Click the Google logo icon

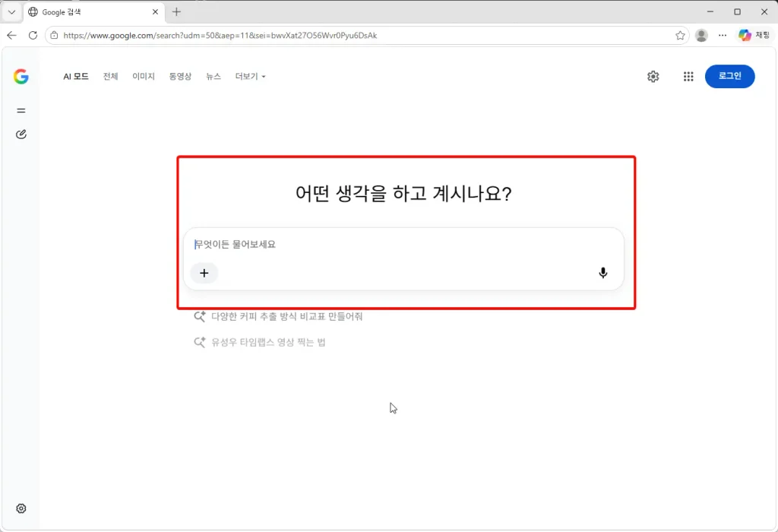click(21, 77)
